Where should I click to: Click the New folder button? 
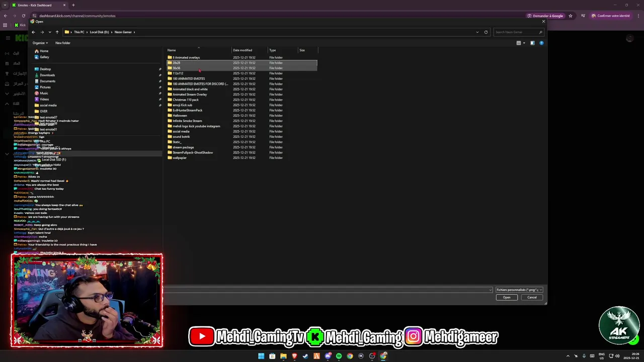coord(63,43)
